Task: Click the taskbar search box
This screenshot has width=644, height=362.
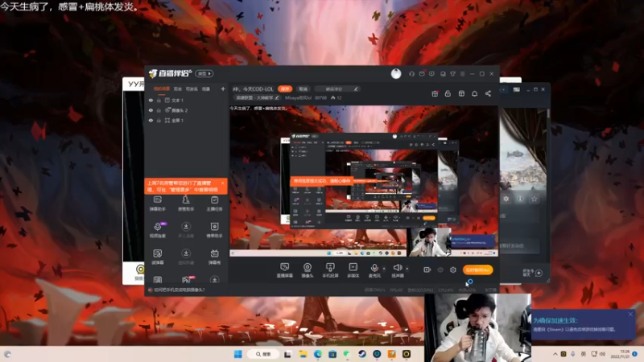Action: point(263,354)
